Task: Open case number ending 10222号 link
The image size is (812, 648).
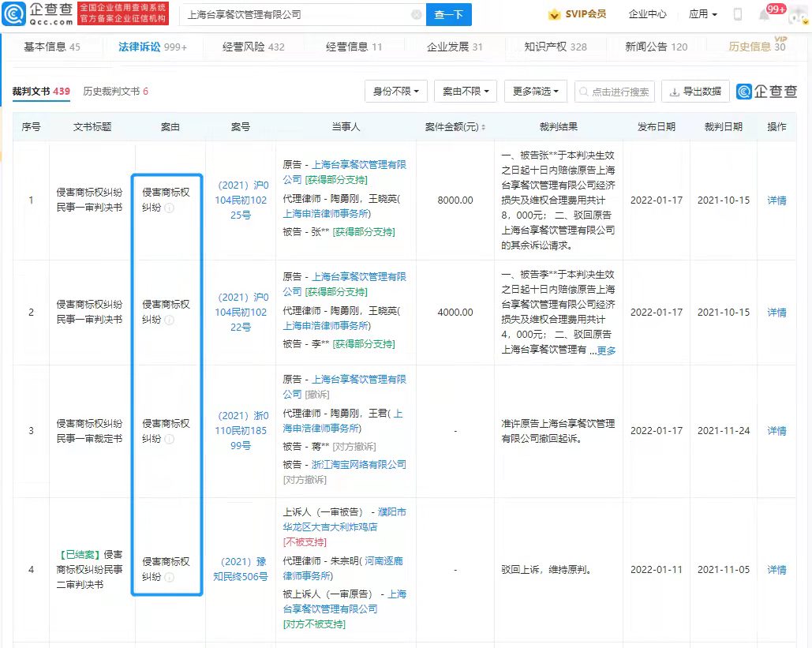Action: (x=241, y=313)
